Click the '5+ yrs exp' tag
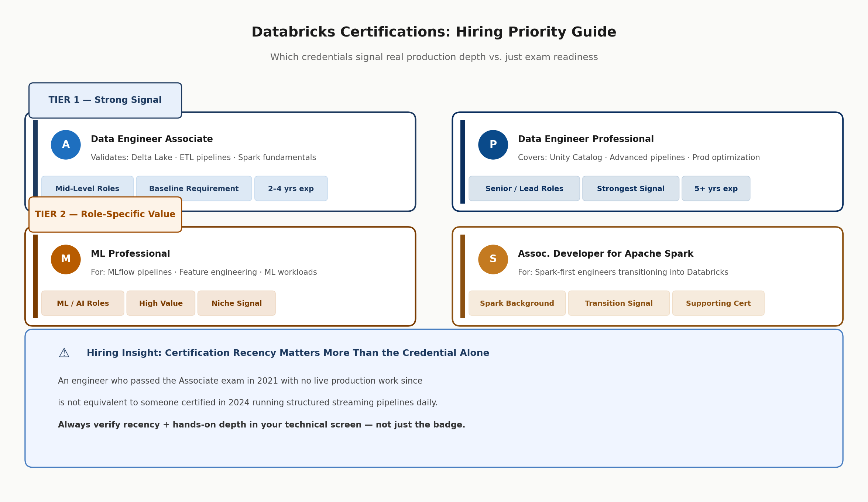 716,188
